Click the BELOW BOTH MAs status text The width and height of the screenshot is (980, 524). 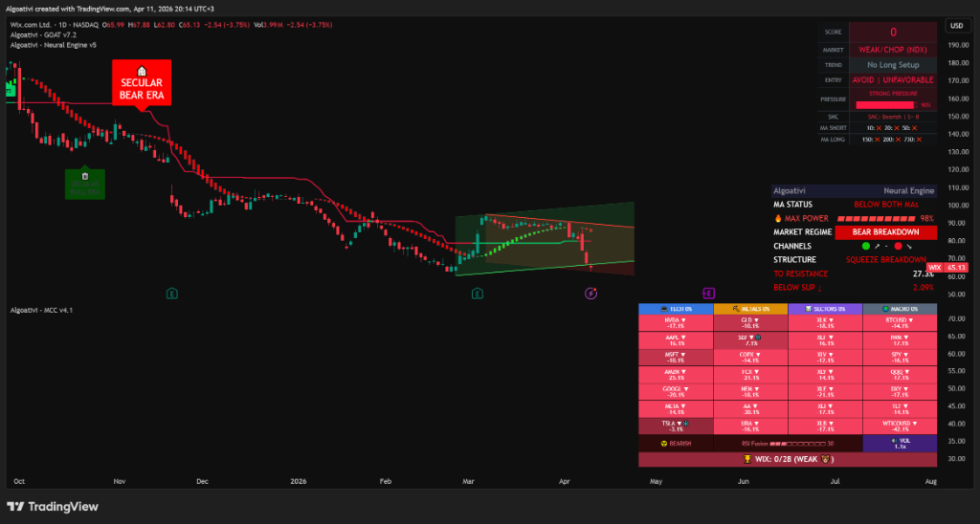click(885, 205)
